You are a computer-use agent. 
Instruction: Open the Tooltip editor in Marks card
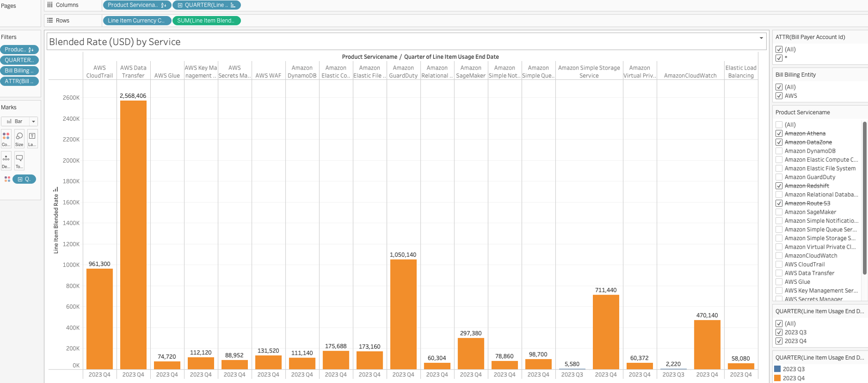click(x=19, y=161)
